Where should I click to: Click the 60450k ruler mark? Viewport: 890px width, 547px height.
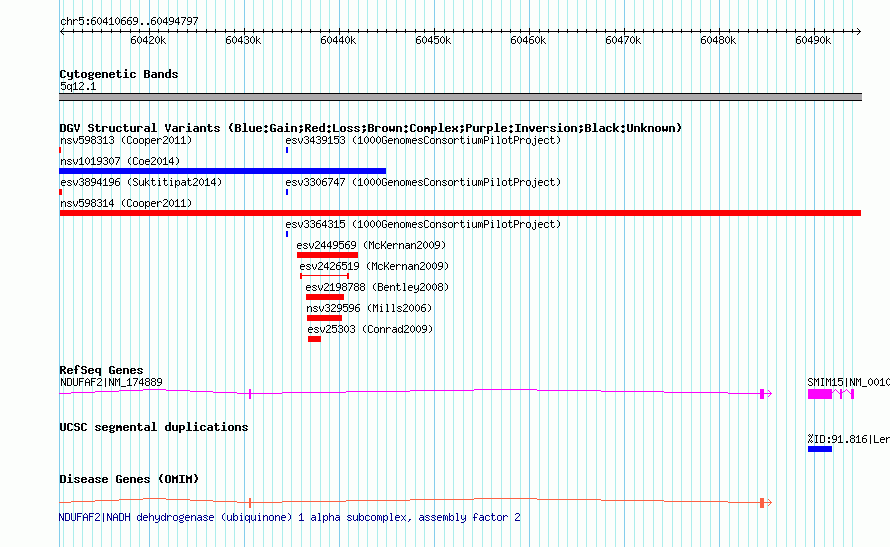coord(433,40)
